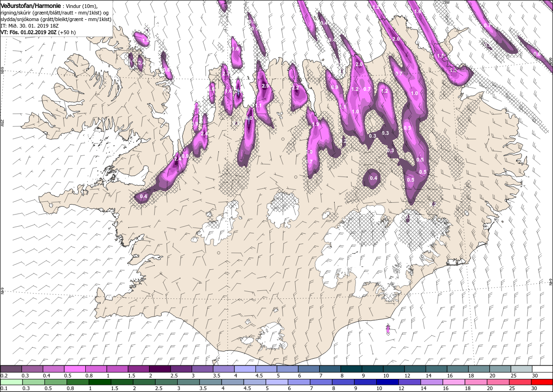Click the violet 12 swatch in the rain scale
Screen dimensions: 553x392
point(409,382)
